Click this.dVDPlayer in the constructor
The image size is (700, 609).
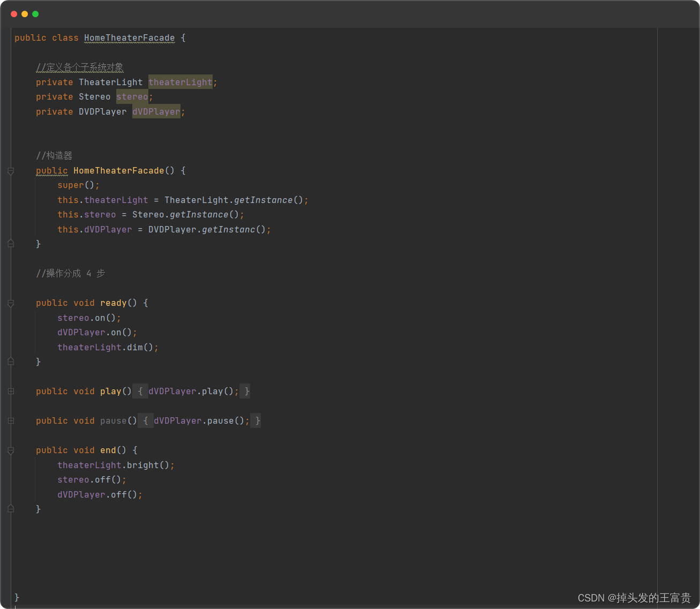point(95,229)
